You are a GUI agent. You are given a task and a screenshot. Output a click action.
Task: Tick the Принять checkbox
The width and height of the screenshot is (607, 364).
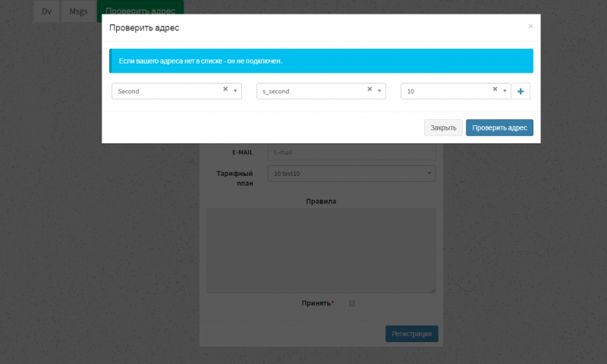352,303
